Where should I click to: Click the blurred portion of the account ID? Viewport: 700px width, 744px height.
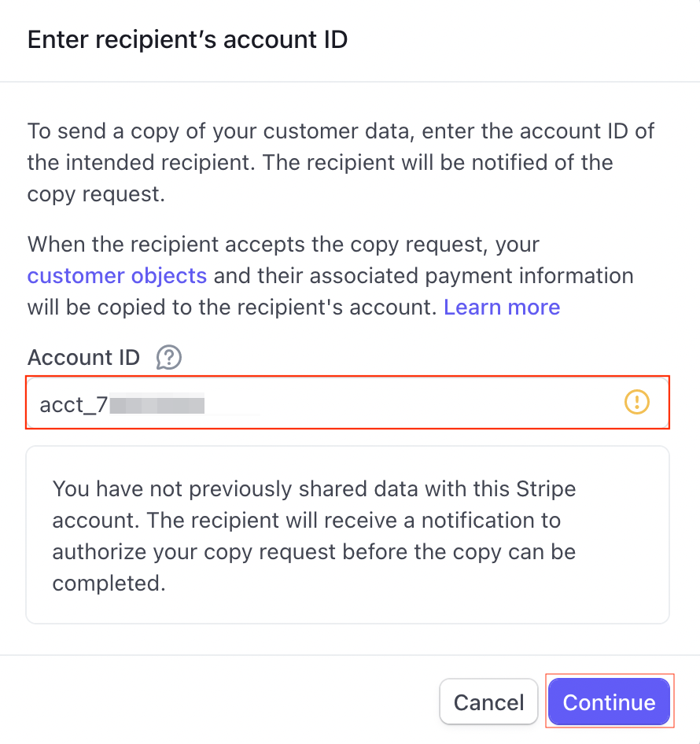point(157,405)
